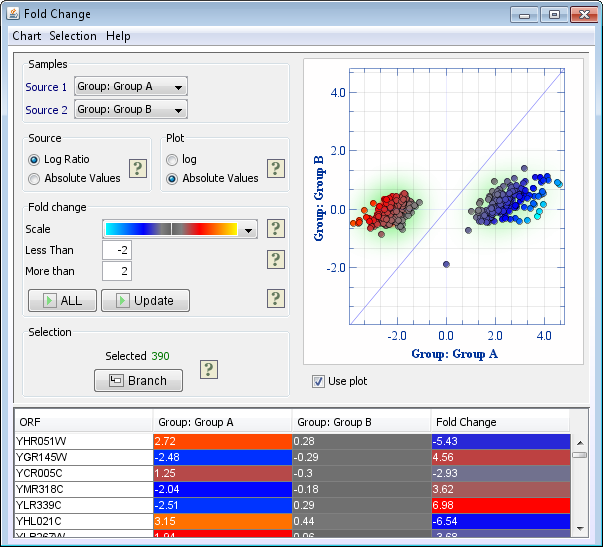Click Fold Change cell 6.98
The height and width of the screenshot is (547, 603).
point(501,505)
